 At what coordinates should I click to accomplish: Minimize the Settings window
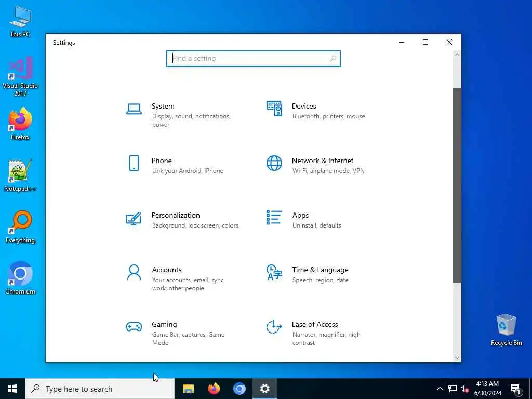402,42
